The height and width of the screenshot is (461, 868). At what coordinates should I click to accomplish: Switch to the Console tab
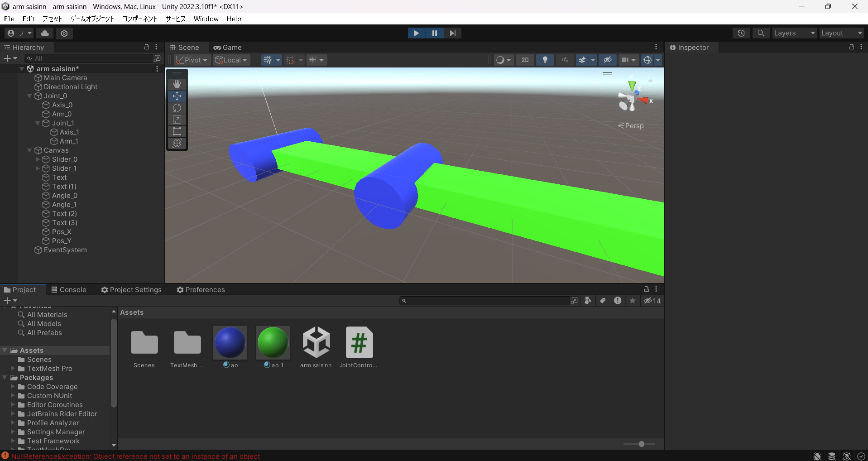click(68, 290)
